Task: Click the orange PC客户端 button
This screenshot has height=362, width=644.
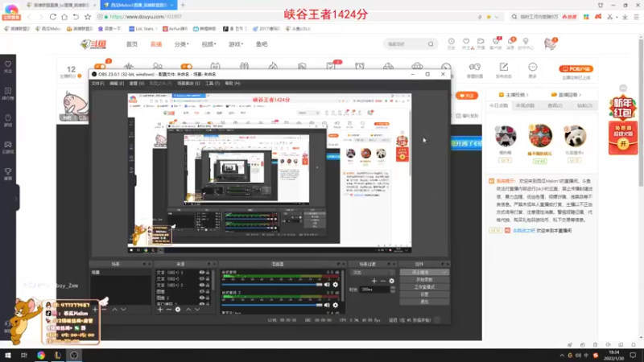Action: point(576,69)
